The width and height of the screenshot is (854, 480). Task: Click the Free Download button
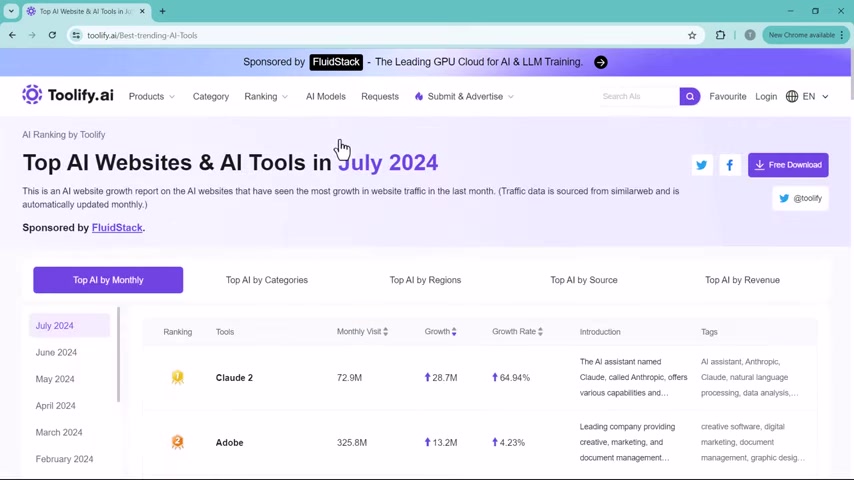788,165
